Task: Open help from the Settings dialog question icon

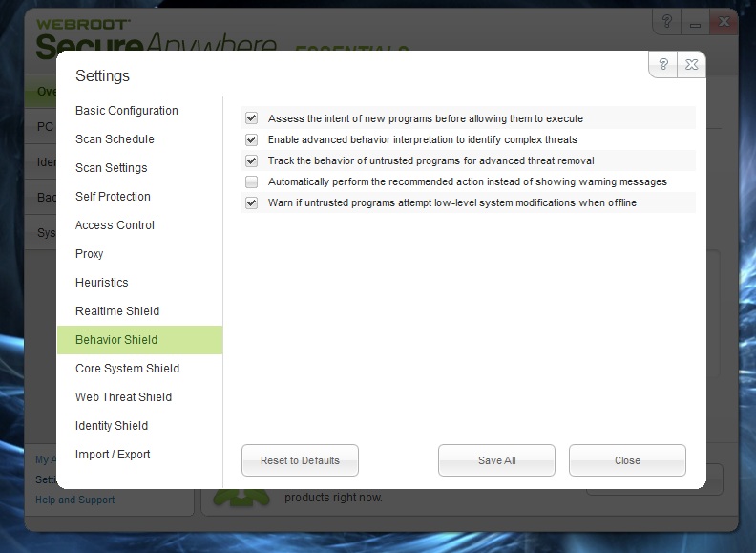Action: 663,64
